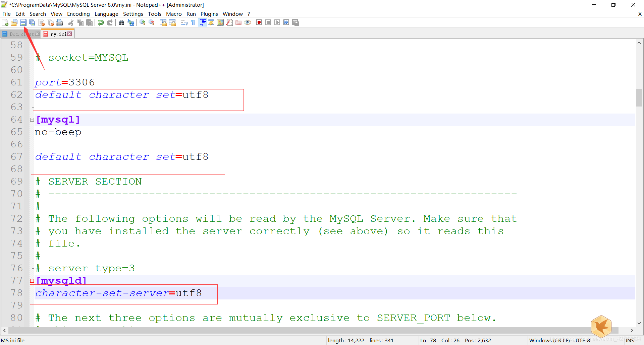The image size is (644, 345).
Task: Click the scroll down arrow
Action: coord(639,323)
